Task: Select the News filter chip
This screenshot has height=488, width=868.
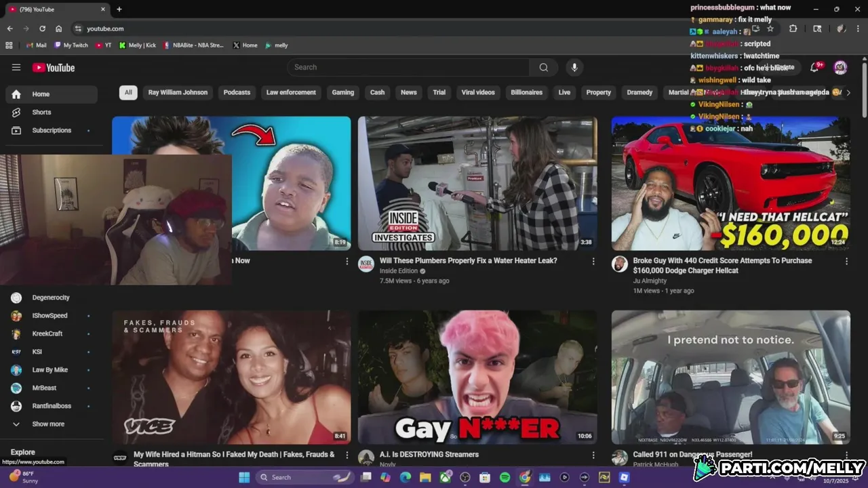Action: 409,92
